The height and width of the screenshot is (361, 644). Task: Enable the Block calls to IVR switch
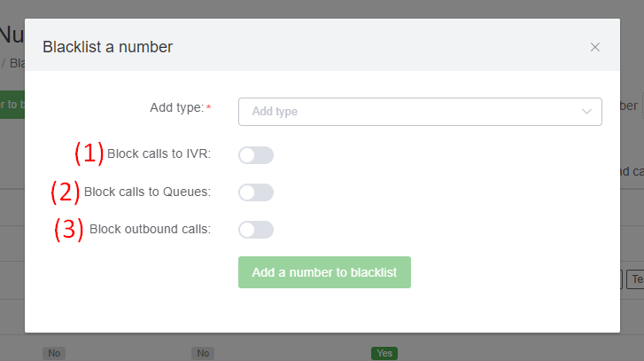256,155
